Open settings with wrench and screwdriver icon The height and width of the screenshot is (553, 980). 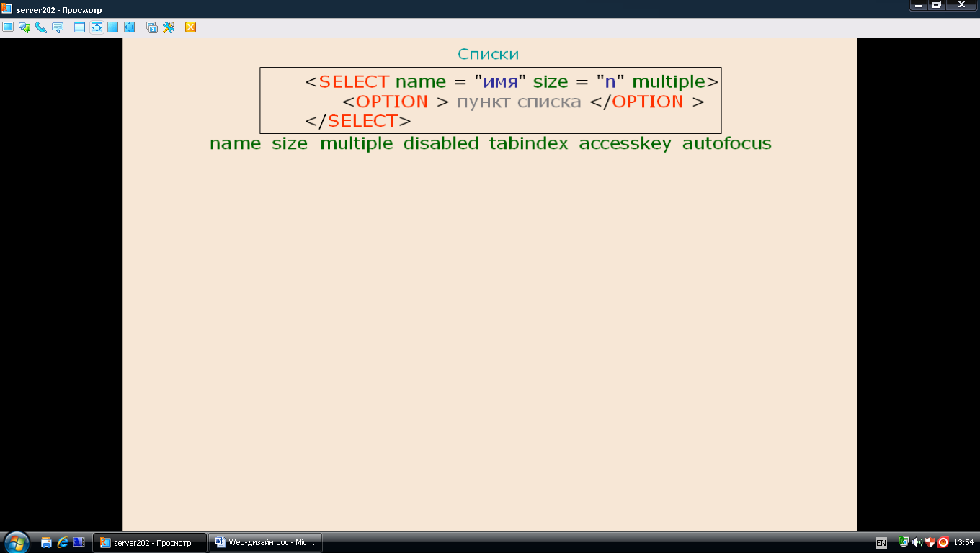[x=169, y=27]
